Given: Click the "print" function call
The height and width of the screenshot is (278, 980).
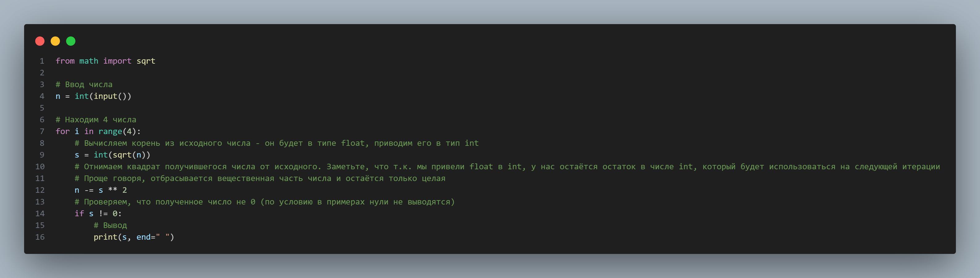Looking at the screenshot, I should pos(105,237).
